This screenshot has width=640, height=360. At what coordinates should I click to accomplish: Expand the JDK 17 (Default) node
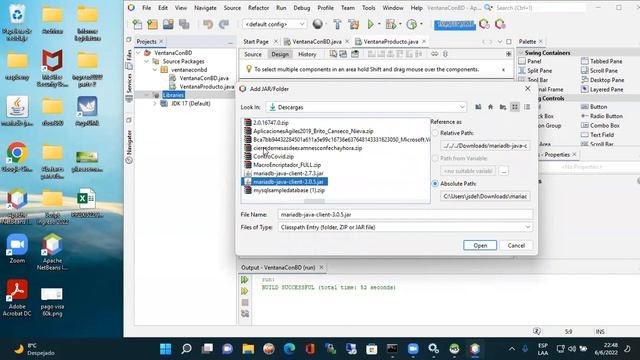(155, 104)
